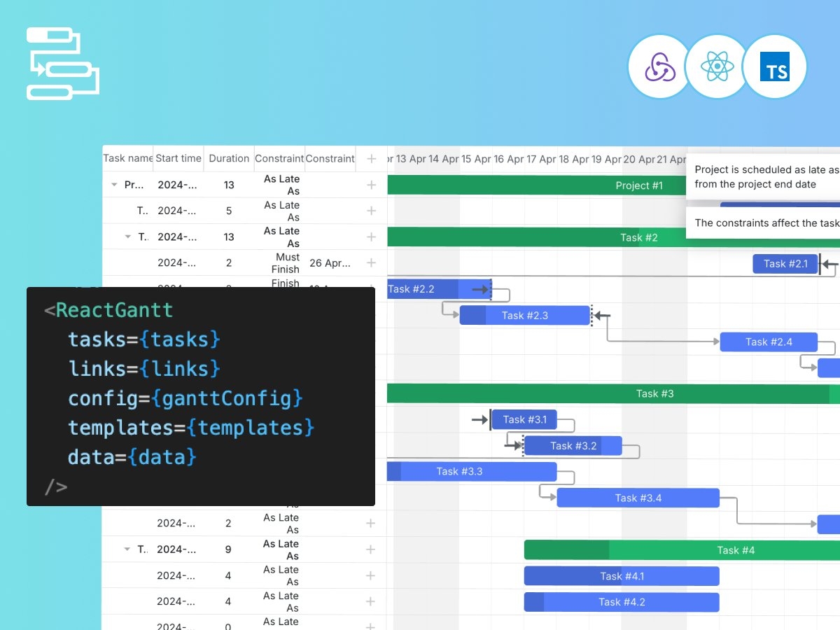Screen dimensions: 840x630
Task: Click the 16 Apr date in timeline
Action: [x=508, y=160]
